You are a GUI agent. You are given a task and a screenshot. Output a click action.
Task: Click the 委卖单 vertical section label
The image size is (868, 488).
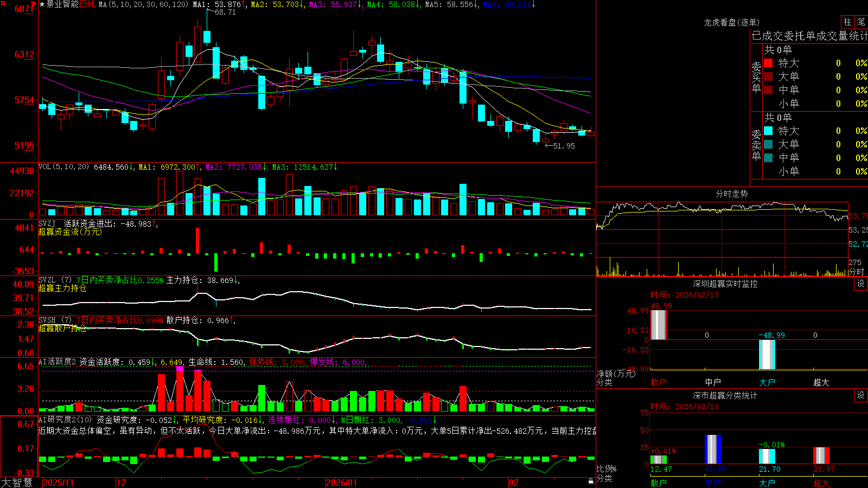coord(756,145)
